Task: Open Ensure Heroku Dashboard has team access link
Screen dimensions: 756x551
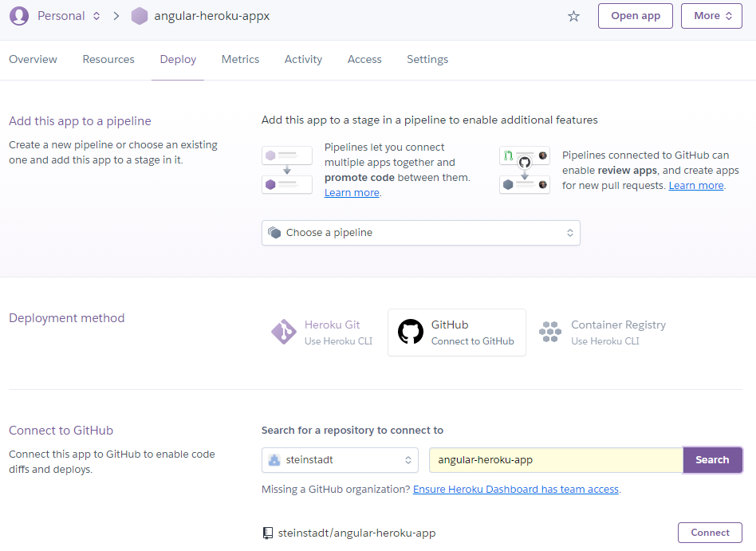Action: (x=516, y=490)
